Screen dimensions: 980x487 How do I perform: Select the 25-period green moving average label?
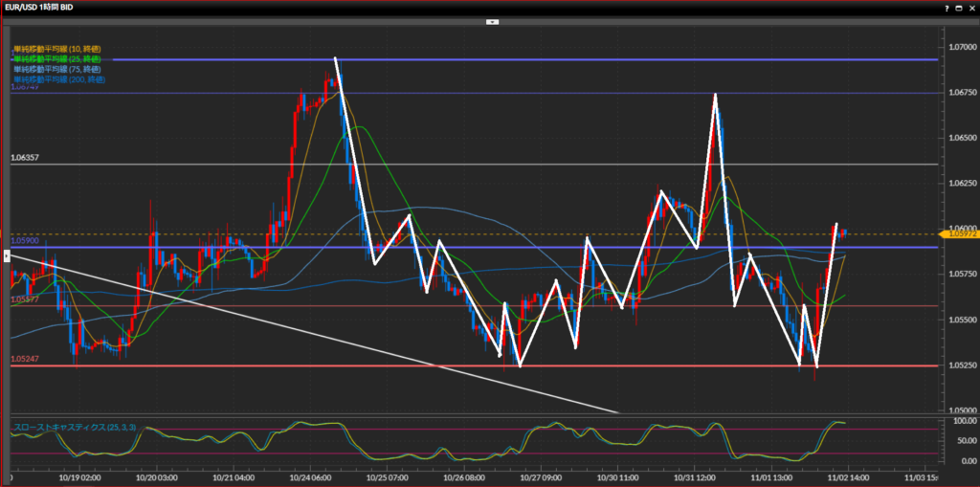(x=58, y=59)
